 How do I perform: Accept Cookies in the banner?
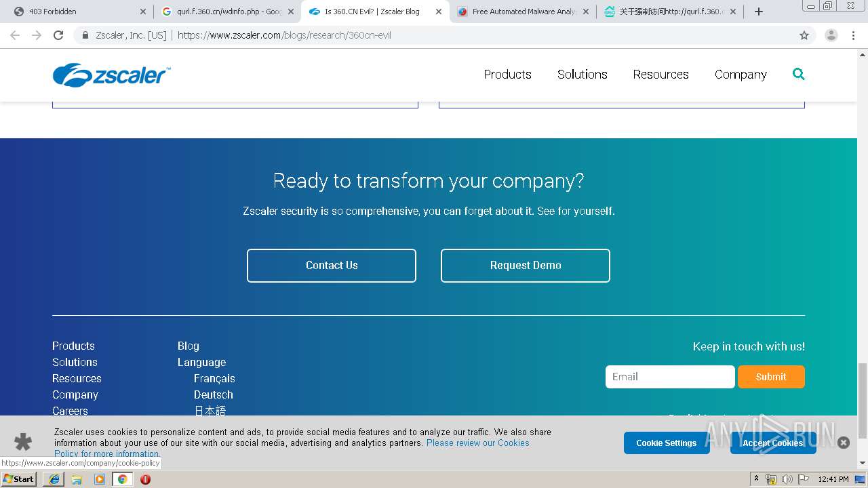click(x=773, y=443)
